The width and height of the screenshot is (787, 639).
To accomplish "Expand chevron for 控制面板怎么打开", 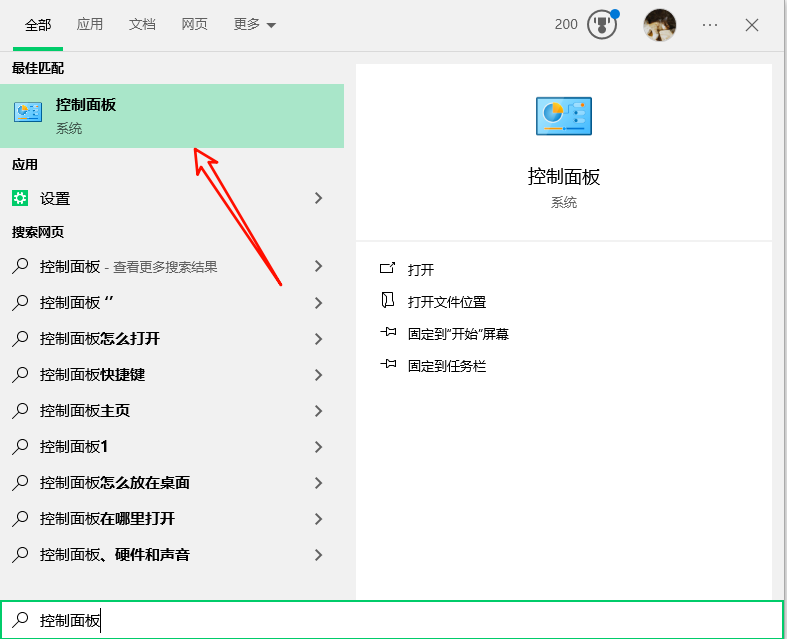I will [x=318, y=339].
